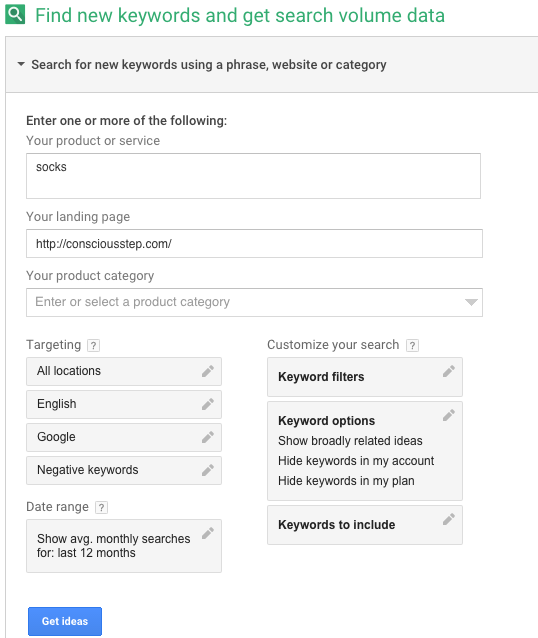This screenshot has width=538, height=638.
Task: Click the landing page URL field
Action: (x=254, y=243)
